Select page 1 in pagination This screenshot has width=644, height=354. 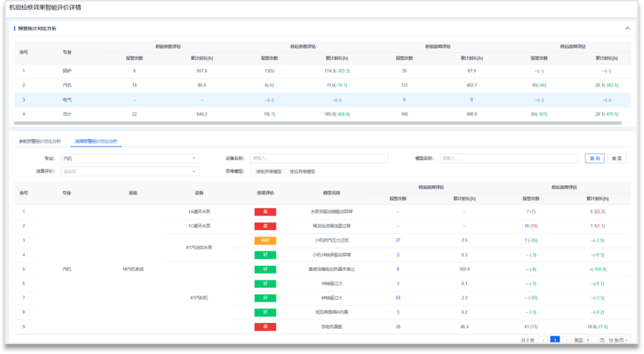coord(555,340)
